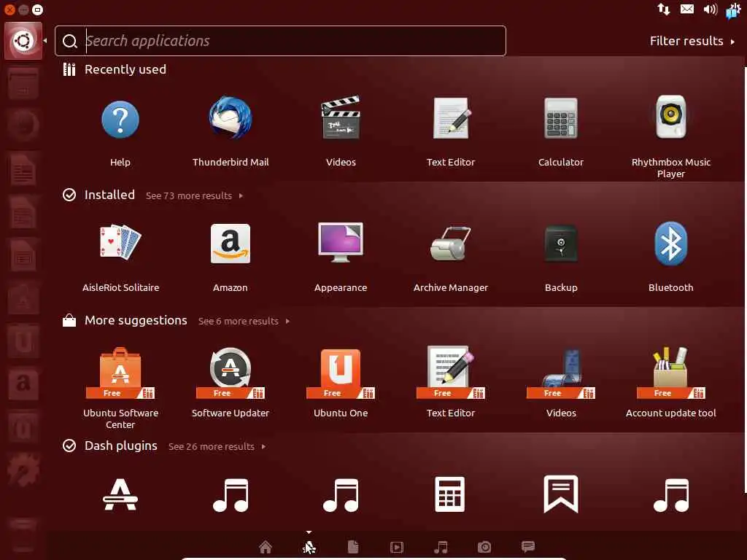
Task: Expand Filter results
Action: tap(692, 41)
